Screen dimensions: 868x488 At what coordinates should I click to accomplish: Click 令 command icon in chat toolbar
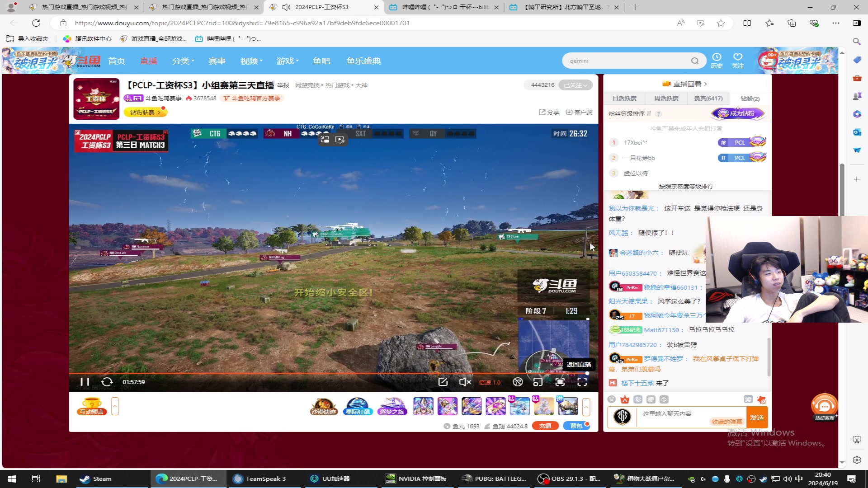pyautogui.click(x=664, y=399)
